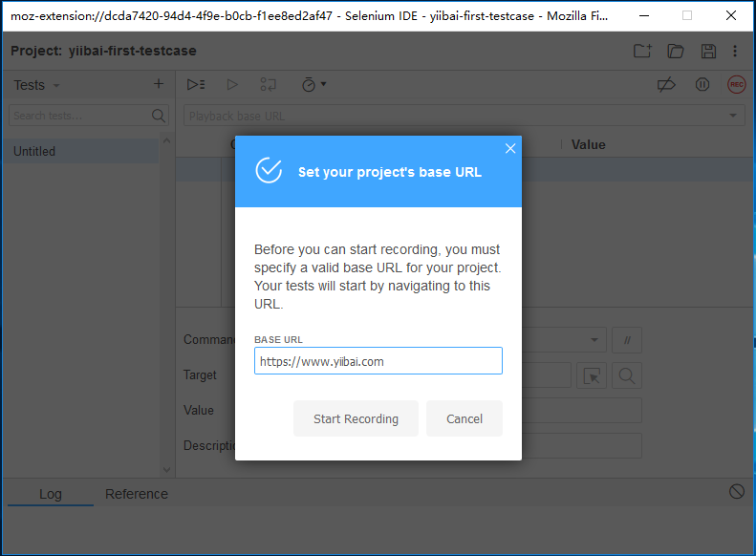The image size is (756, 556).
Task: Expand the Tests dropdown arrow
Action: (56, 86)
